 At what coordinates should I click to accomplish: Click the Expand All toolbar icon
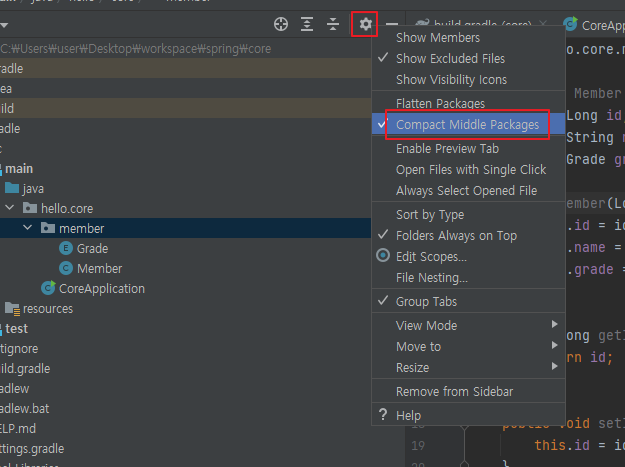pyautogui.click(x=307, y=24)
